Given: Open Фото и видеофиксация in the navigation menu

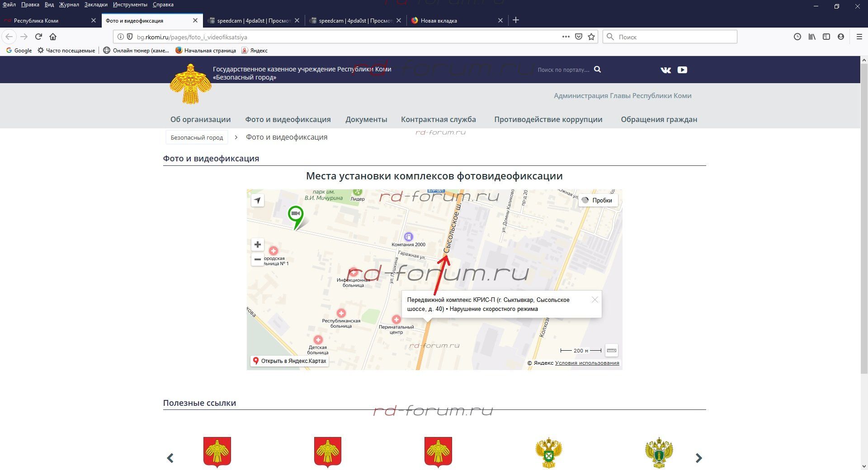Looking at the screenshot, I should pos(288,119).
